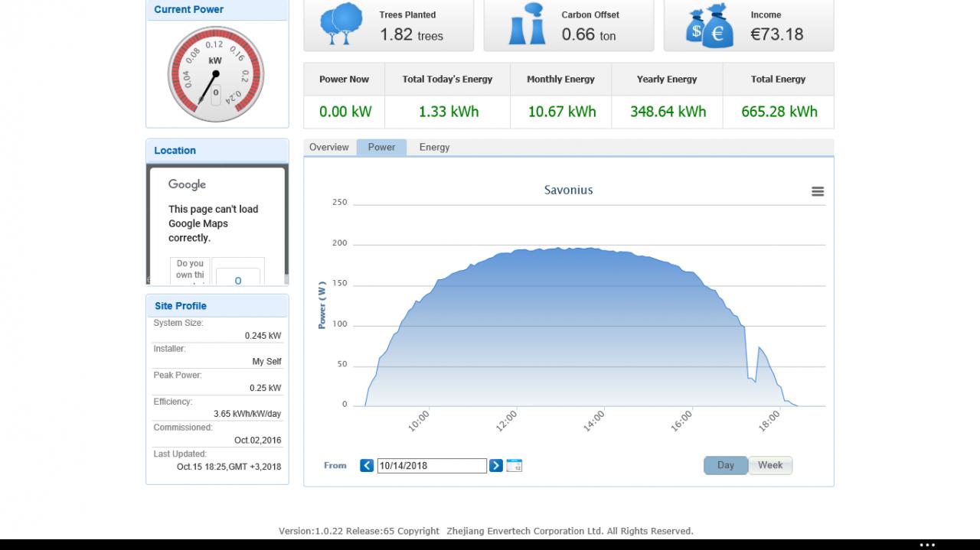Click the 12:00 time axis label
This screenshot has height=550, width=980.
point(507,420)
